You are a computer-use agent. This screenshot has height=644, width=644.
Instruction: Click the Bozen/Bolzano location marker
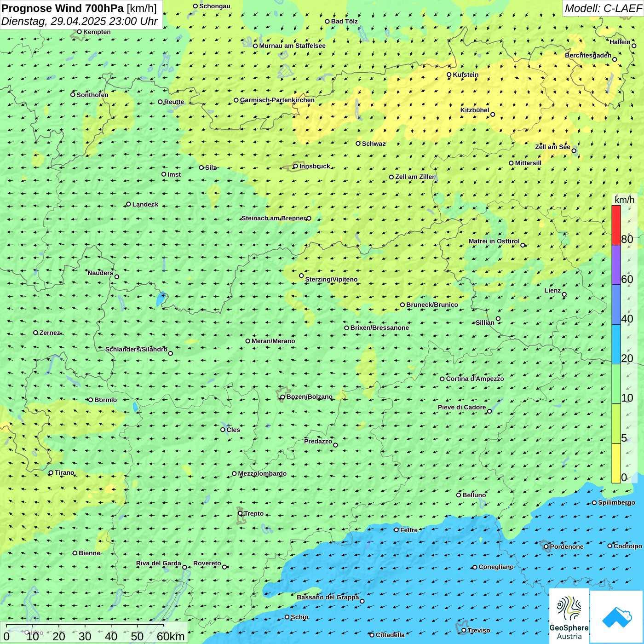pos(282,397)
